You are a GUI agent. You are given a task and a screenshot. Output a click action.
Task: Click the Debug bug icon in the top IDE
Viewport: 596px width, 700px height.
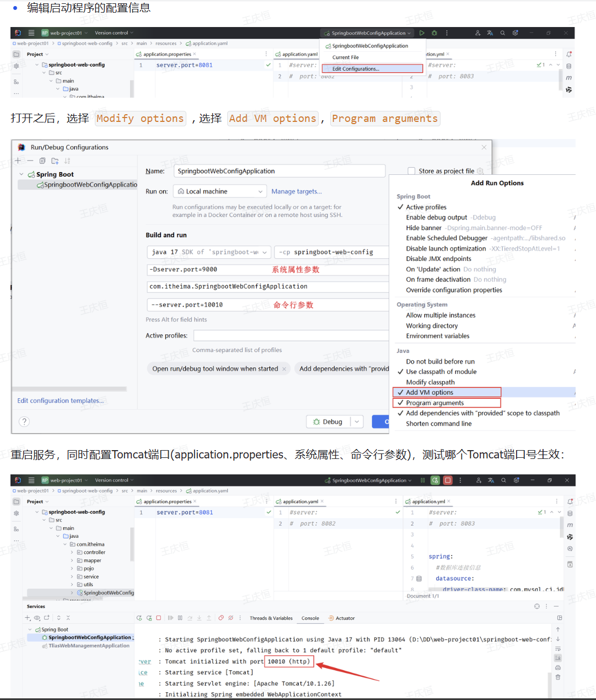[434, 33]
